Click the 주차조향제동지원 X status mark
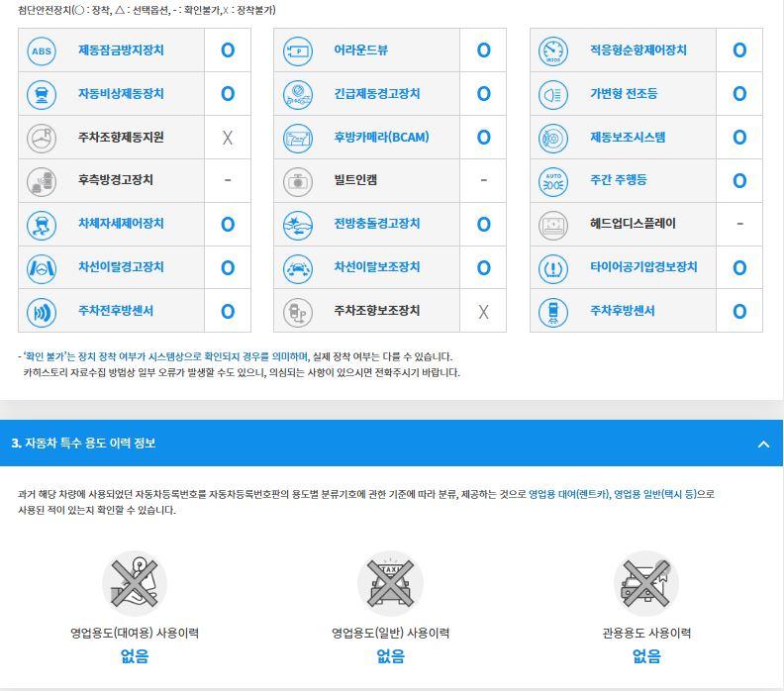 pyautogui.click(x=228, y=138)
